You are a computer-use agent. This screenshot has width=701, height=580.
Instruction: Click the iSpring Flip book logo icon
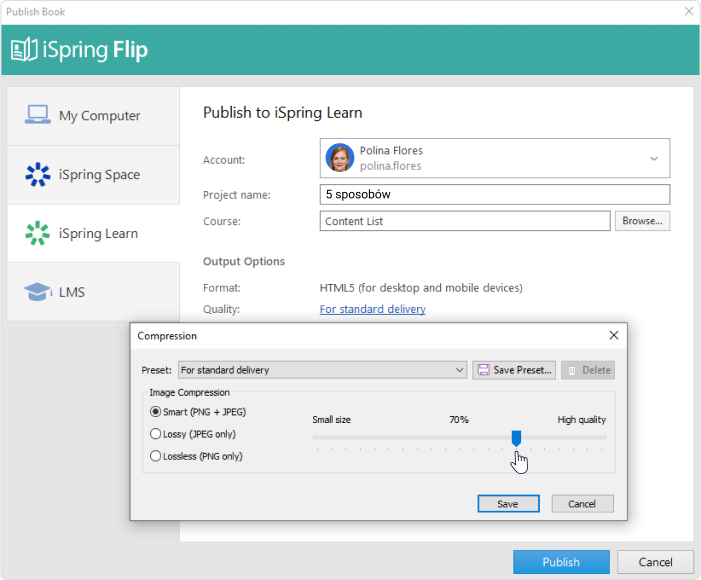click(24, 50)
